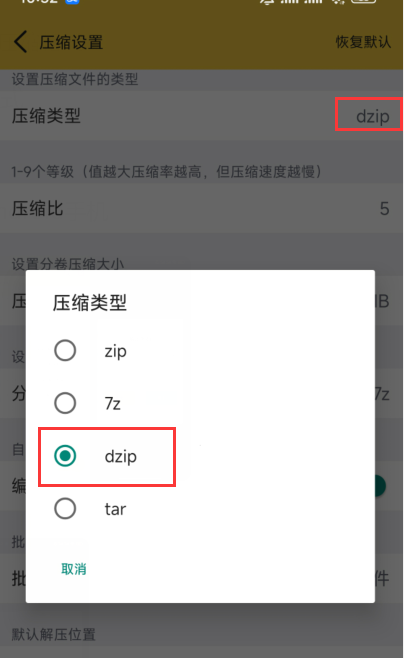Tap the 压缩设置 page title
Screen dimensions: 404x658
(x=71, y=42)
